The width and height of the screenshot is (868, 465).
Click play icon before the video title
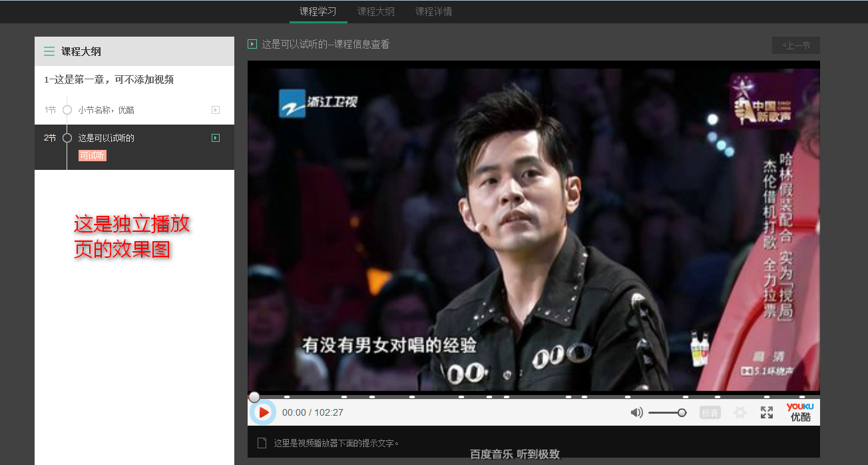click(252, 44)
